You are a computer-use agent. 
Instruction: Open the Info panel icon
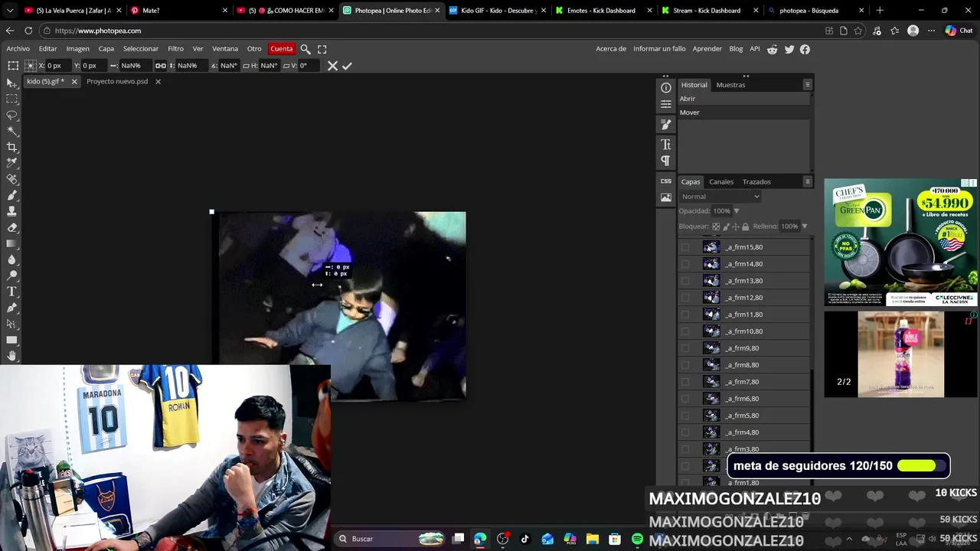coord(666,88)
